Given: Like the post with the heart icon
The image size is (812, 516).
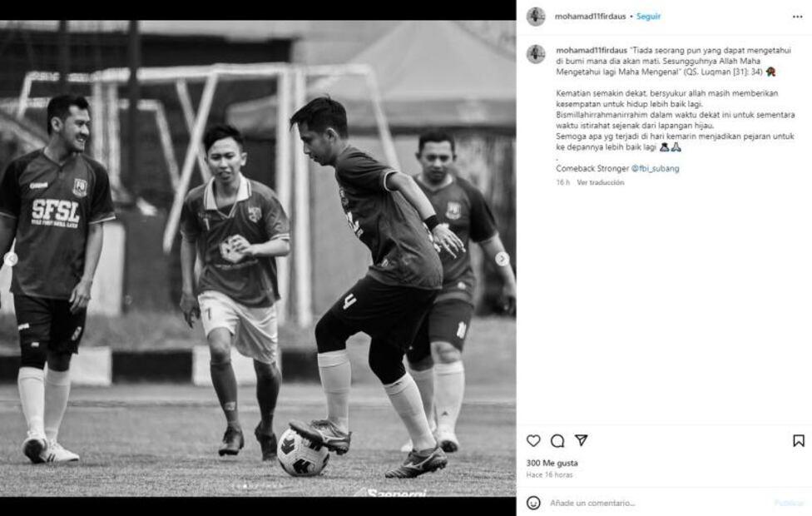Looking at the screenshot, I should pos(533,441).
